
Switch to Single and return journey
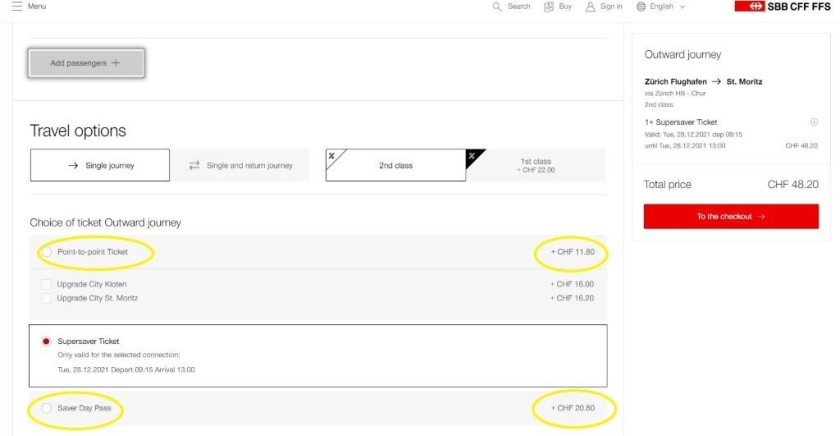click(240, 165)
